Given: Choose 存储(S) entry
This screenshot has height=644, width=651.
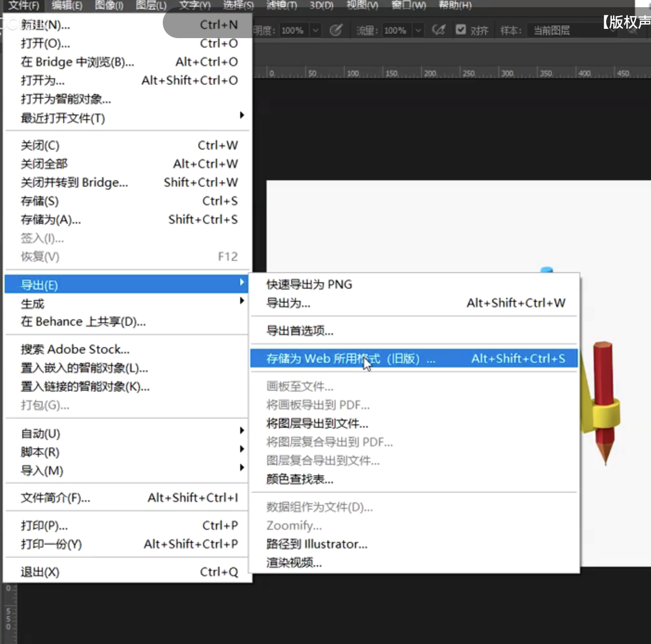Looking at the screenshot, I should tap(128, 201).
